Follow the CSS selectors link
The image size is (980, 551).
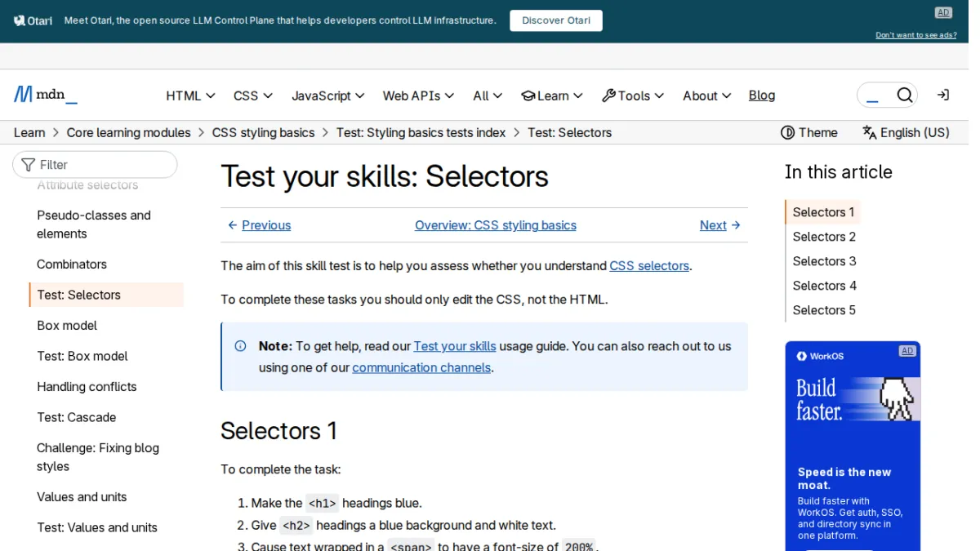(x=649, y=266)
